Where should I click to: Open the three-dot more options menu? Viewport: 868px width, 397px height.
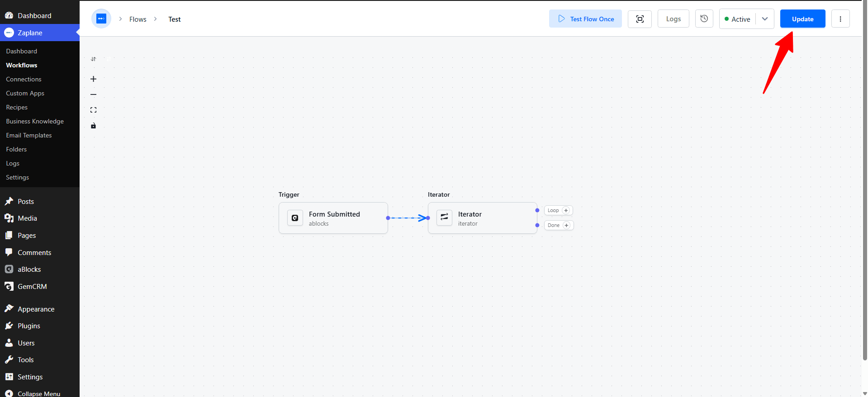point(840,19)
